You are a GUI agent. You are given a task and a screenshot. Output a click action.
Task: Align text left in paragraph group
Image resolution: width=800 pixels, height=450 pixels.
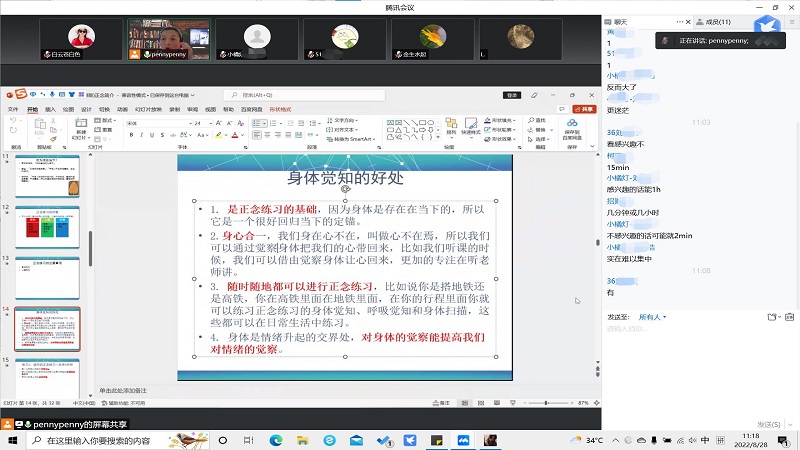point(257,135)
